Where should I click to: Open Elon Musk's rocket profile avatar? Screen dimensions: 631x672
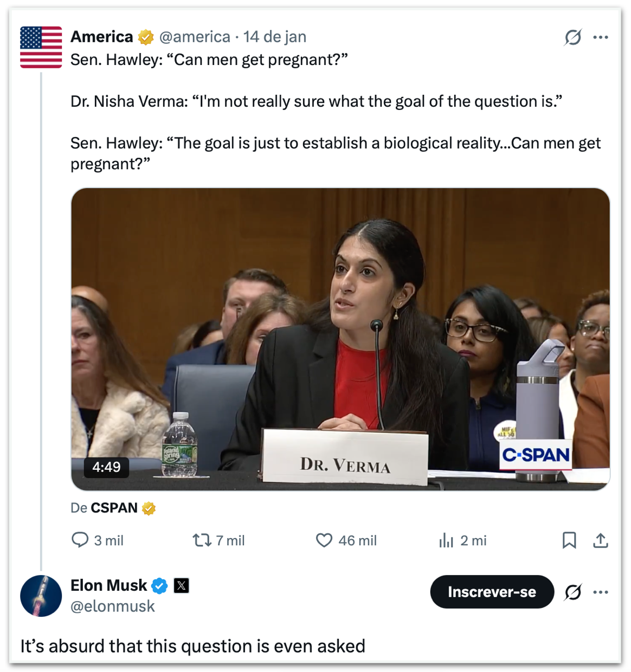coord(41,596)
